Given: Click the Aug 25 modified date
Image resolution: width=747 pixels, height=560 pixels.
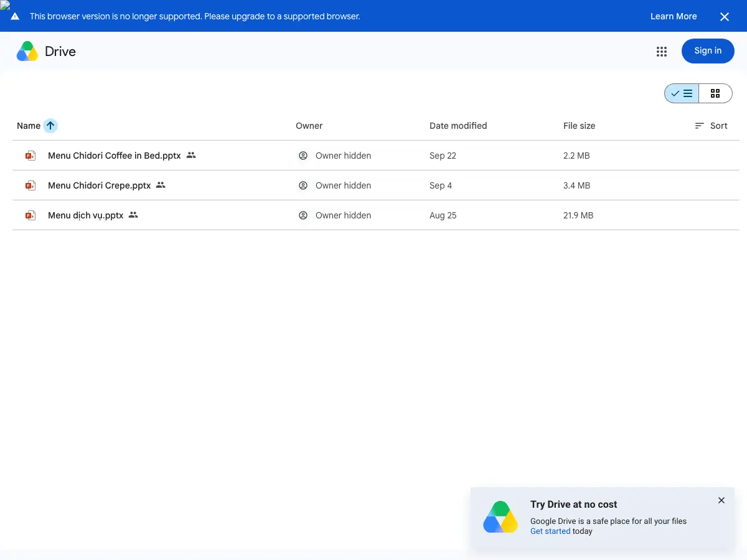Looking at the screenshot, I should tap(443, 215).
